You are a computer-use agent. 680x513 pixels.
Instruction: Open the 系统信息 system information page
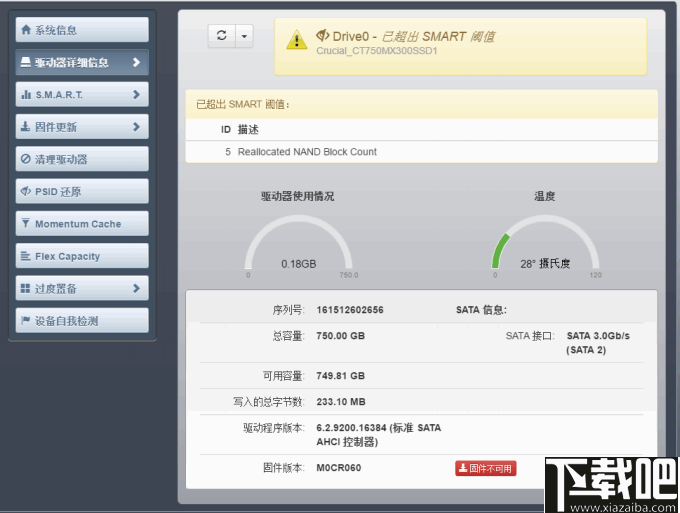82,30
